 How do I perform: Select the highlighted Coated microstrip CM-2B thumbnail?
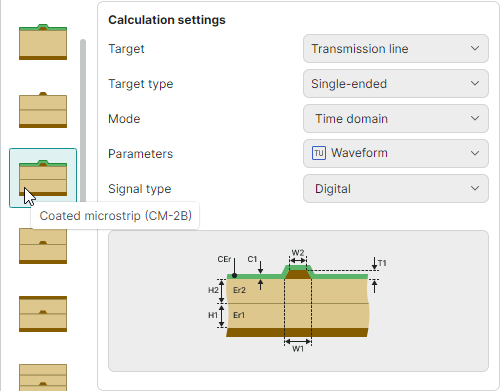pyautogui.click(x=43, y=178)
